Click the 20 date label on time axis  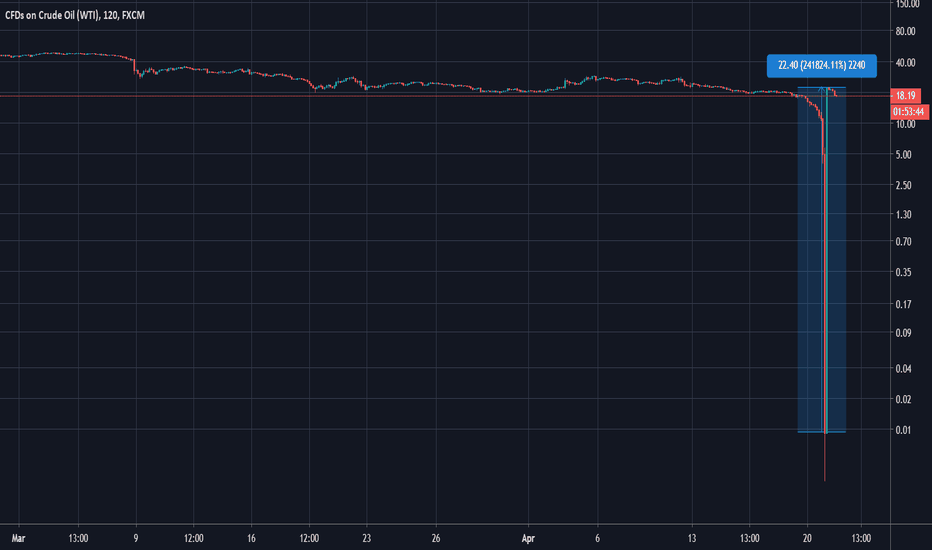807,538
